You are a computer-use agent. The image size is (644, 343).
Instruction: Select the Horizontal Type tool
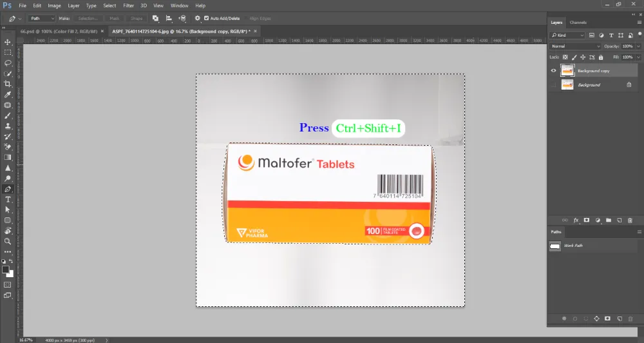point(7,199)
